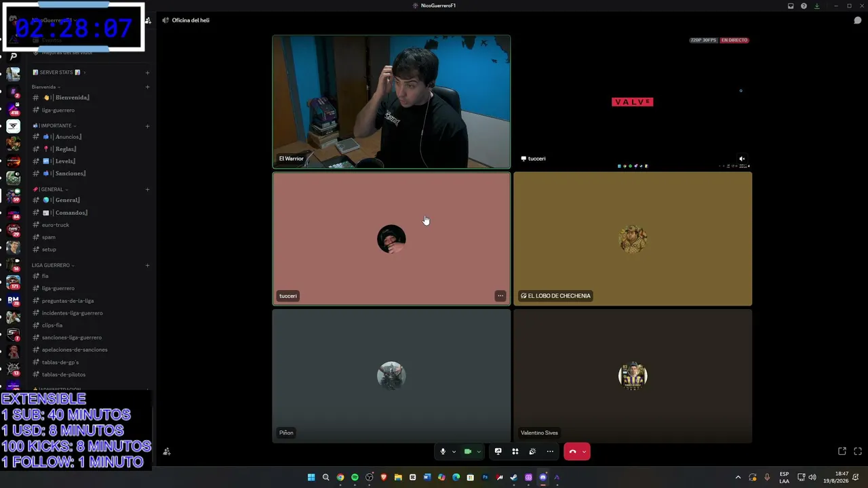
Task: Collapse the SERVER STATS category
Action: click(60, 73)
